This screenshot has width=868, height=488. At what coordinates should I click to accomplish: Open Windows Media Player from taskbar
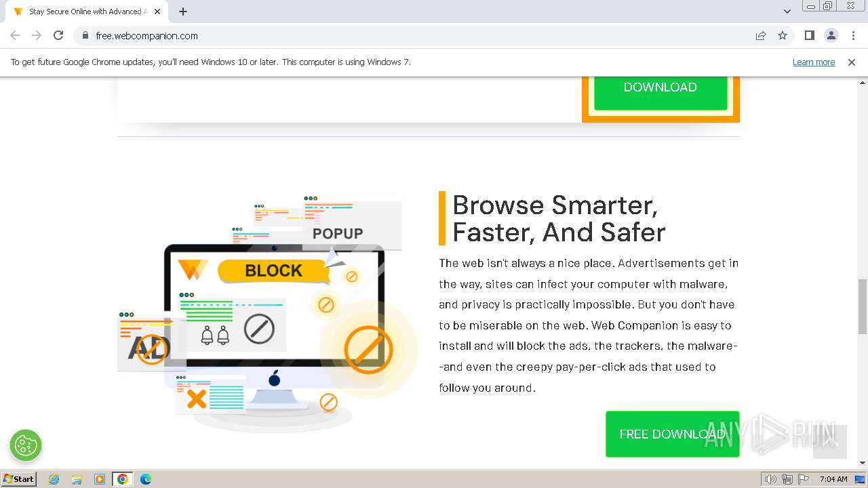click(100, 479)
